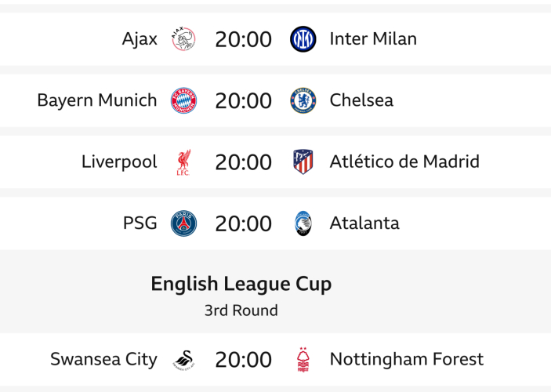The width and height of the screenshot is (551, 392).
Task: Open the Inter Milan team link
Action: (373, 39)
